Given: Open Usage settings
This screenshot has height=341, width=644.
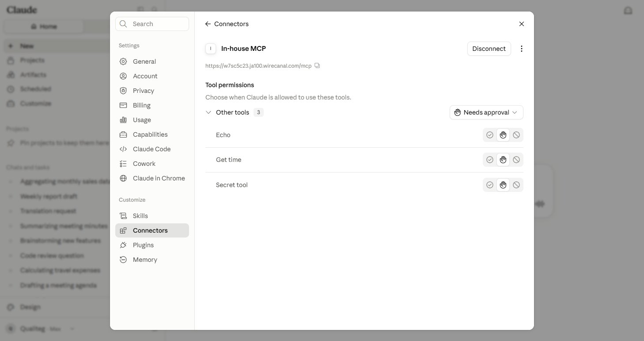Looking at the screenshot, I should tap(152, 120).
